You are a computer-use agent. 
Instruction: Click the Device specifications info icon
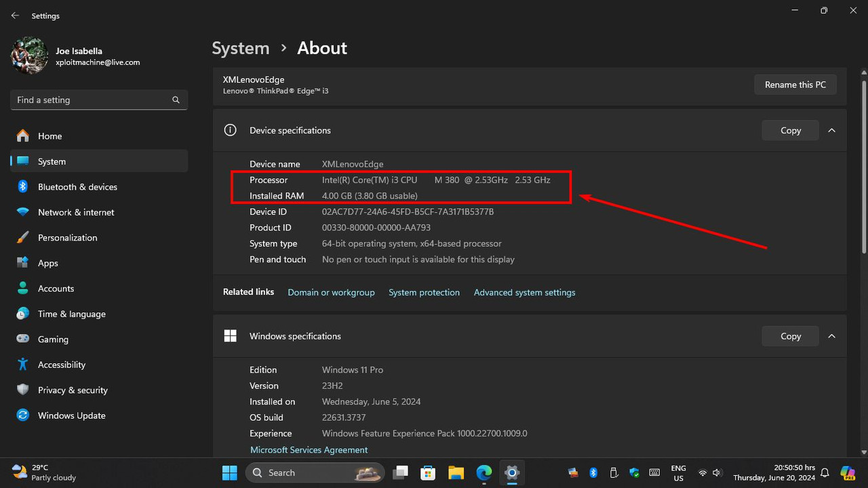(230, 130)
